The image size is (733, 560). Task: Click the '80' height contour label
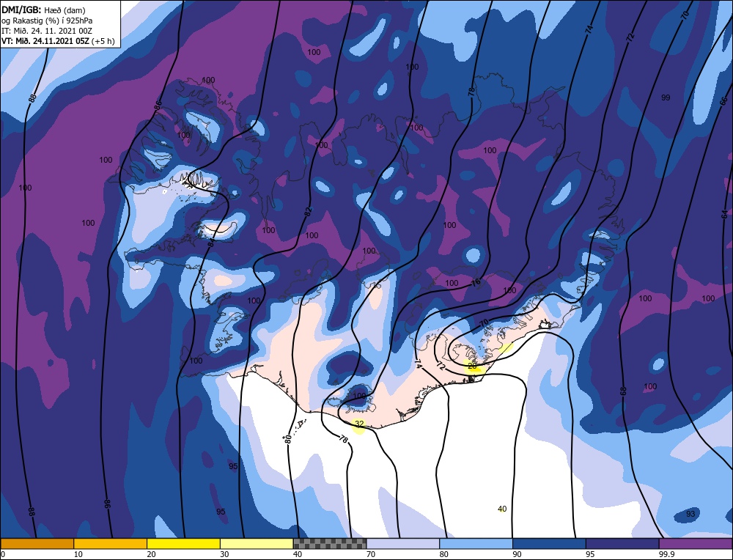click(x=287, y=439)
